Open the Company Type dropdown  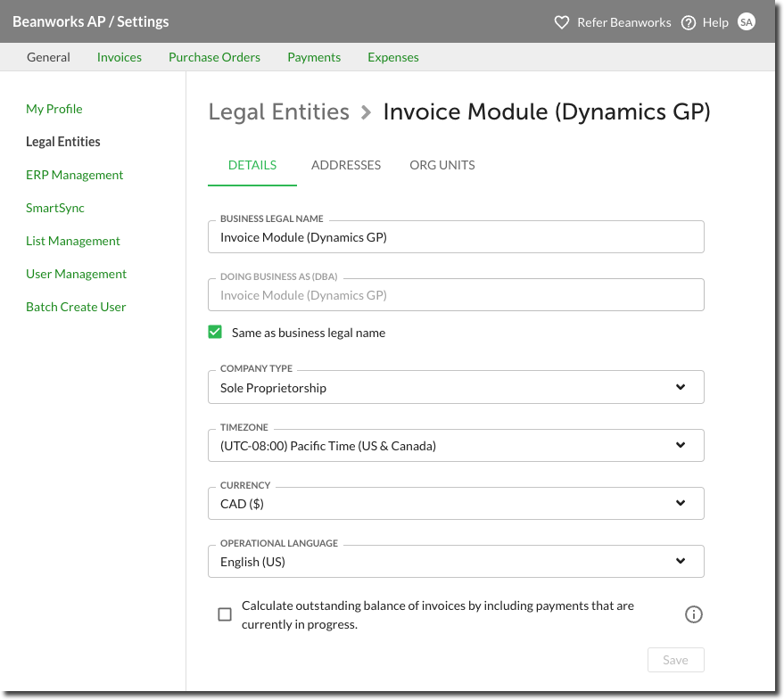pos(456,387)
